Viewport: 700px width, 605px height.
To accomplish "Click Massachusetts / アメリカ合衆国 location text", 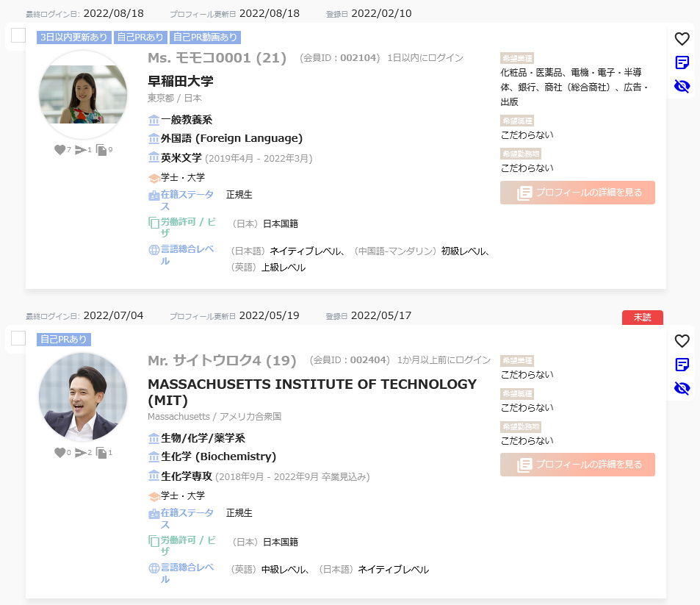I will pos(214,416).
